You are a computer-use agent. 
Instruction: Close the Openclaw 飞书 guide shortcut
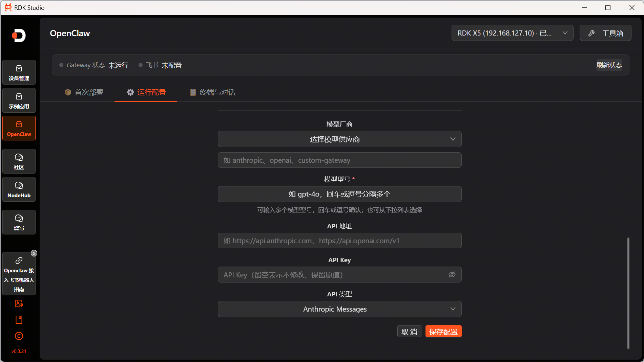[34, 253]
